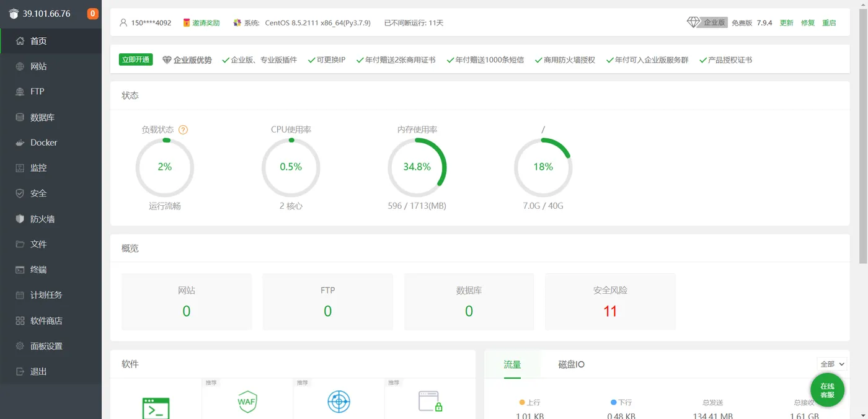Click the 面板设置 gear icon in sidebar
The width and height of the screenshot is (868, 419).
pyautogui.click(x=20, y=346)
